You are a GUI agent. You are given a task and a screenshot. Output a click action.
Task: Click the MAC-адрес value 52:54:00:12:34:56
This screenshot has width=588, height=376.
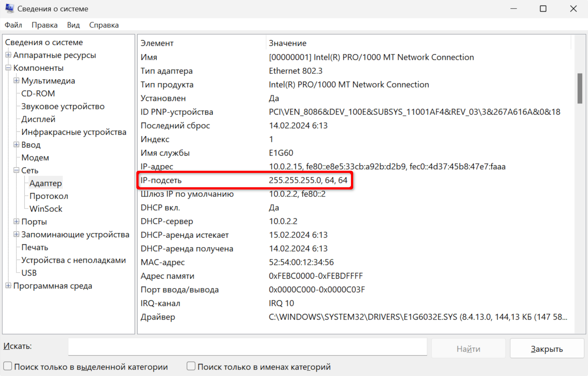(x=301, y=262)
